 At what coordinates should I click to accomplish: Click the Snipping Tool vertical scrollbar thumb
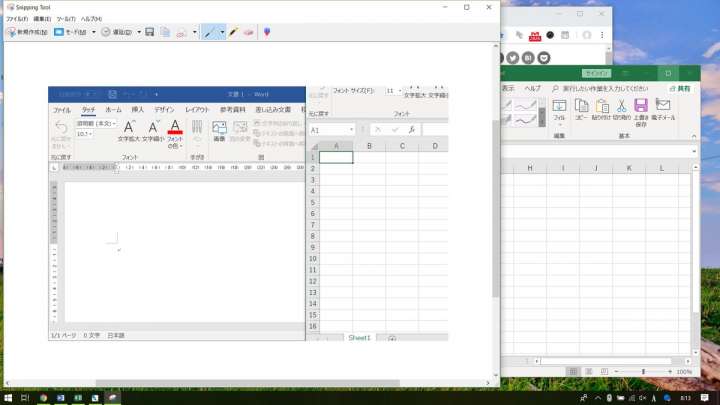[x=495, y=208]
